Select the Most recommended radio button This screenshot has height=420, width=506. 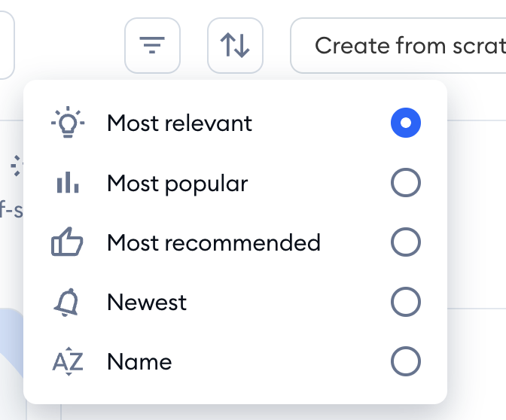[x=406, y=242]
